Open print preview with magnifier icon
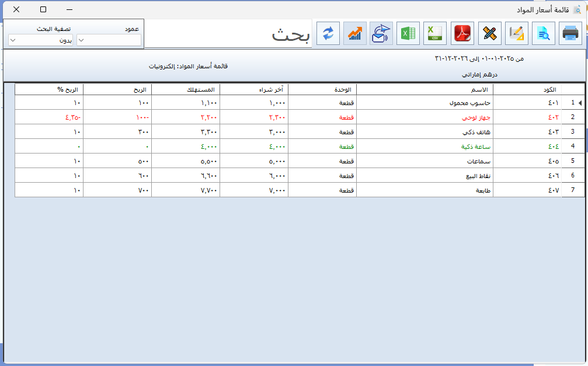 (x=543, y=34)
